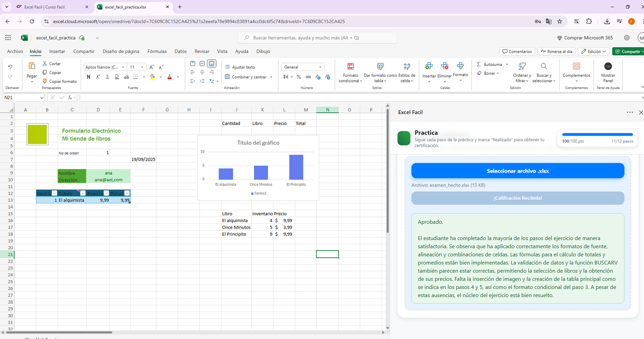Open Ordenar y filtrar menu
Screen dimensions: 644x339
click(522, 73)
